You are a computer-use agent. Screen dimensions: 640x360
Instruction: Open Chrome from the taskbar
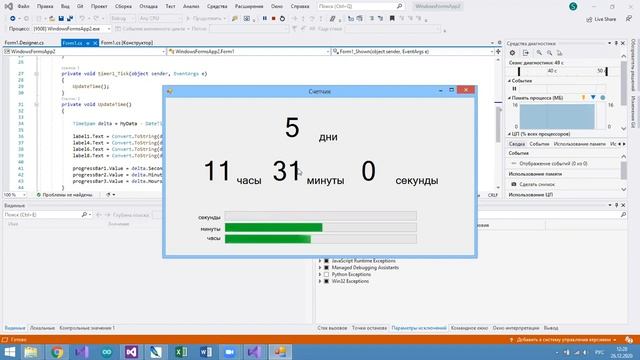[x=57, y=352]
